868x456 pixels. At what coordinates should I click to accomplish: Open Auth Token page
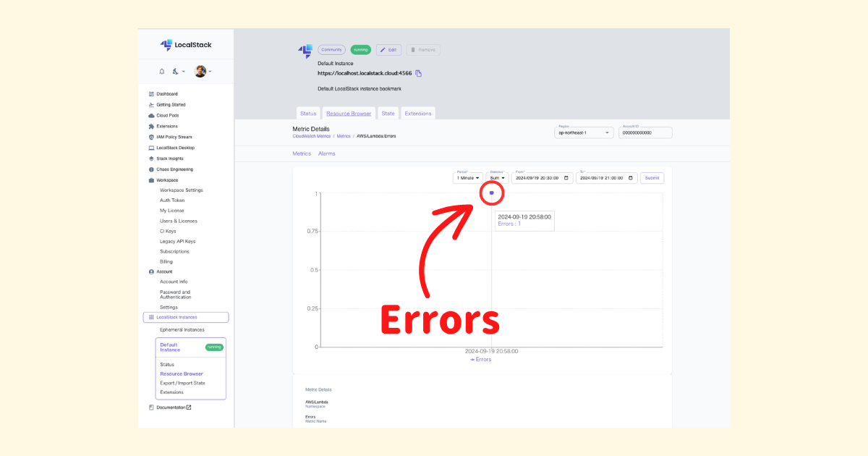(x=172, y=200)
